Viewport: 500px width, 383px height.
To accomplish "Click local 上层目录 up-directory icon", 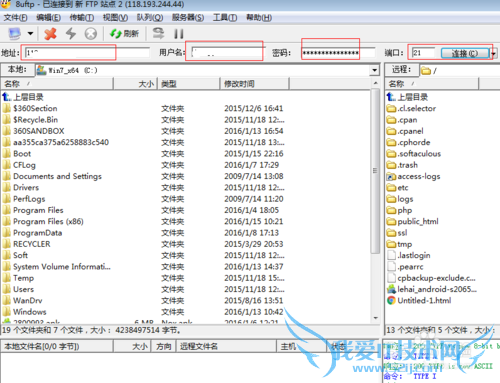I will (7, 97).
